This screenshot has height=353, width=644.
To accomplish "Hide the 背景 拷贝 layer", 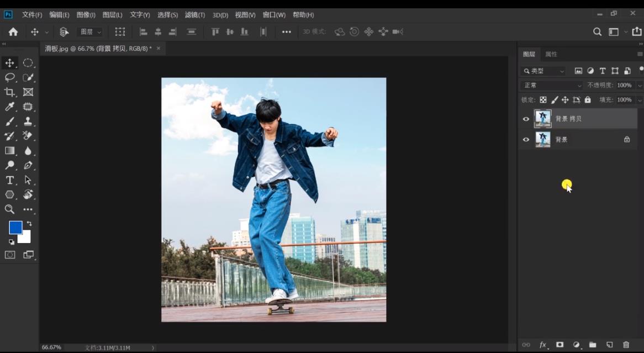I will pyautogui.click(x=526, y=119).
